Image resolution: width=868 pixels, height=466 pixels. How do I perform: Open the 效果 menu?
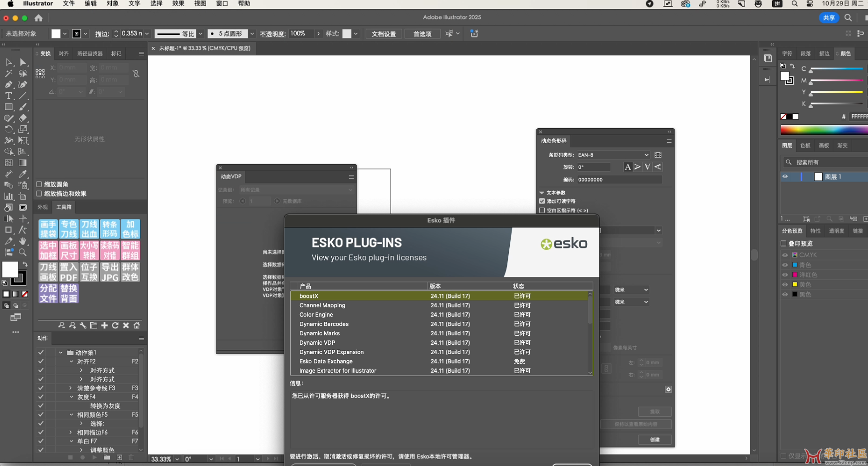point(178,4)
